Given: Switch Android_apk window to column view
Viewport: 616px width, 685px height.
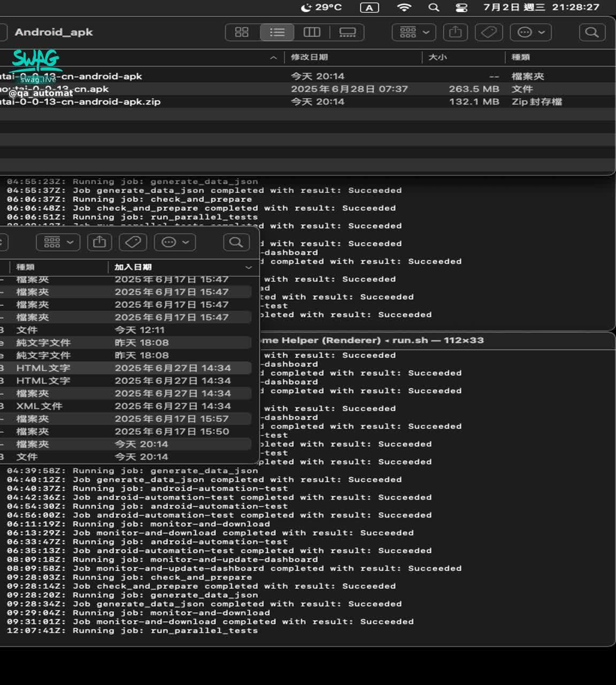Looking at the screenshot, I should pyautogui.click(x=312, y=32).
